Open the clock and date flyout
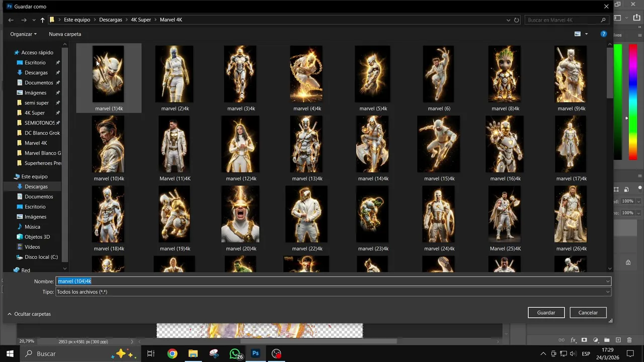Viewport: 644px width, 362px height. 607,353
